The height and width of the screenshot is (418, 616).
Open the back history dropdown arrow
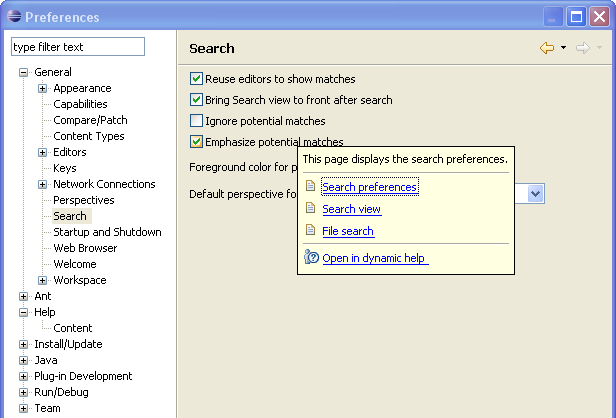[x=563, y=48]
